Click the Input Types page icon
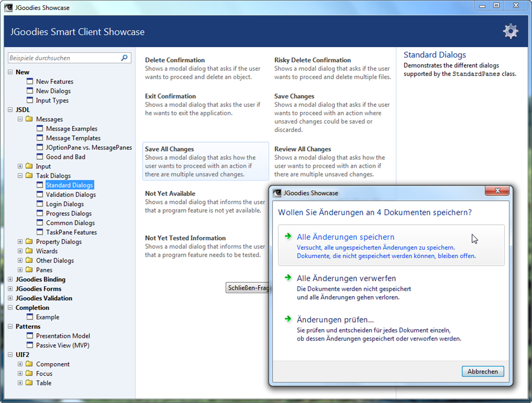This screenshot has width=532, height=403. 30,100
